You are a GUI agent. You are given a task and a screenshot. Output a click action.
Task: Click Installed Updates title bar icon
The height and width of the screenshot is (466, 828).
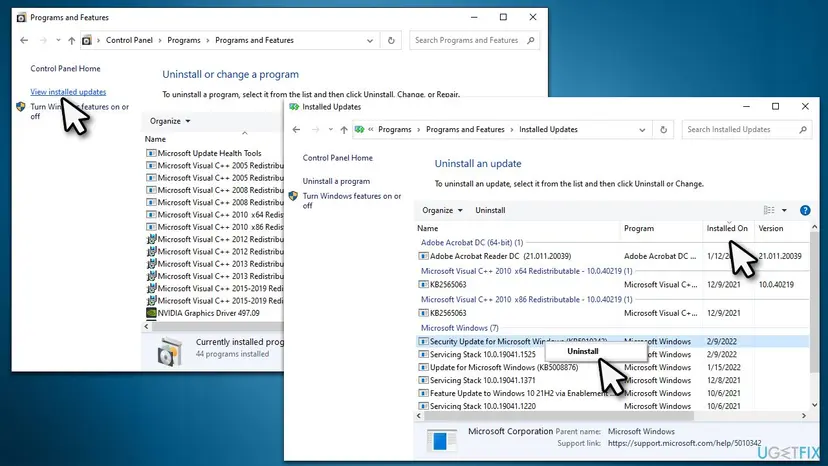coord(294,107)
